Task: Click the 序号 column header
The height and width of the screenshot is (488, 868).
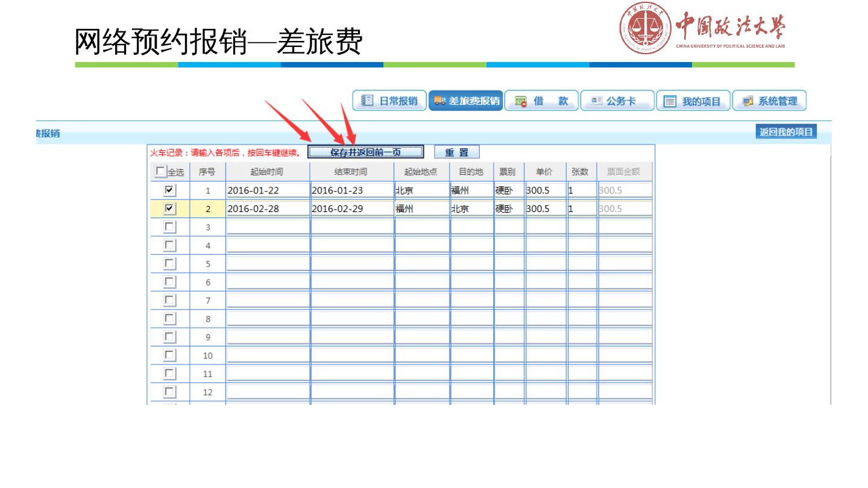Action: pos(208,172)
